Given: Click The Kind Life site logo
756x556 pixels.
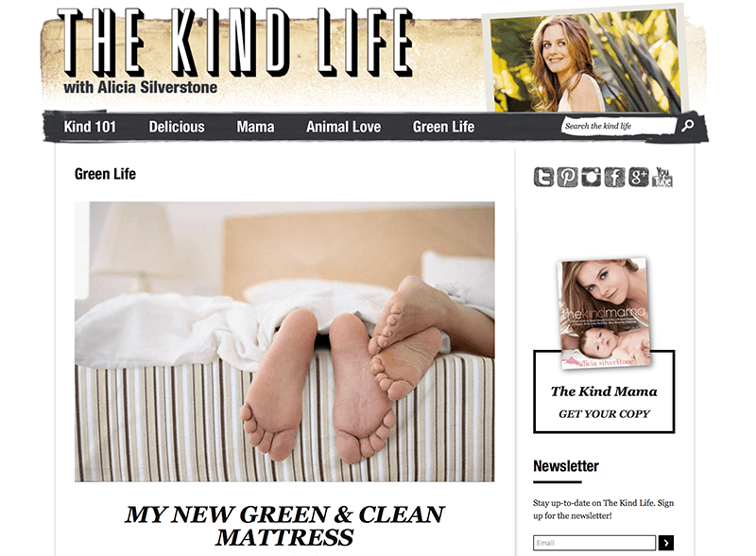Looking at the screenshot, I should coord(235,43).
